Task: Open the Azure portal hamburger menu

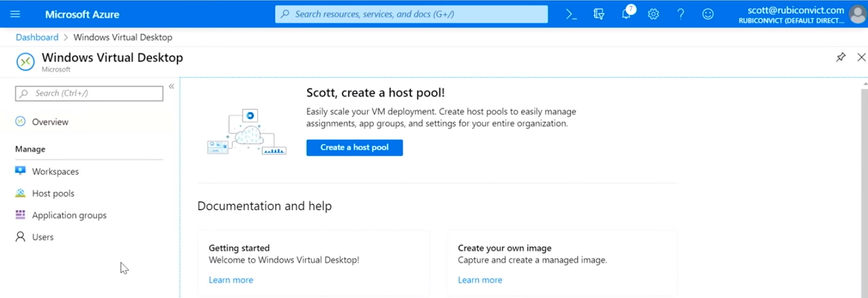Action: tap(15, 14)
